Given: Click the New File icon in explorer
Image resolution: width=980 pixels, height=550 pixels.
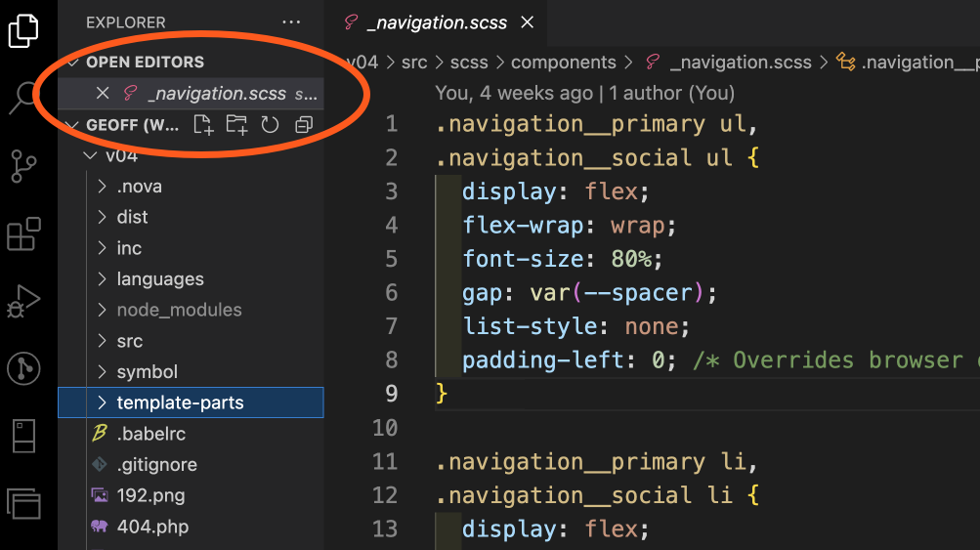Looking at the screenshot, I should click(x=202, y=124).
